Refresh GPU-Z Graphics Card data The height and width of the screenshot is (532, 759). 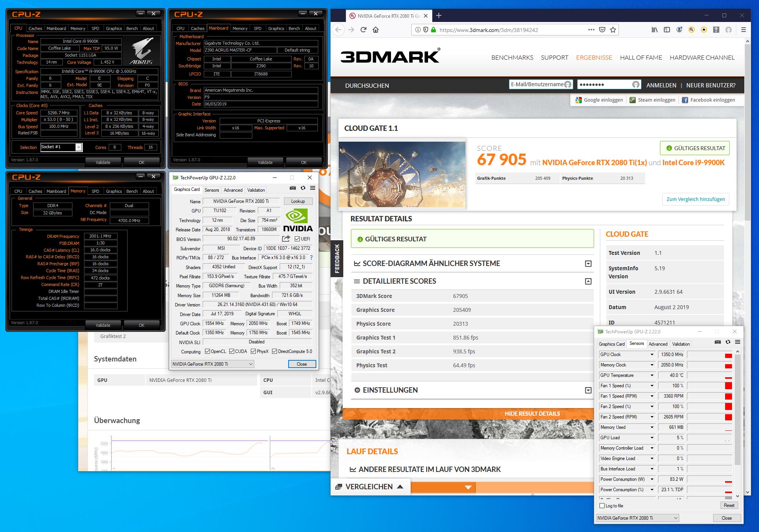[x=303, y=188]
